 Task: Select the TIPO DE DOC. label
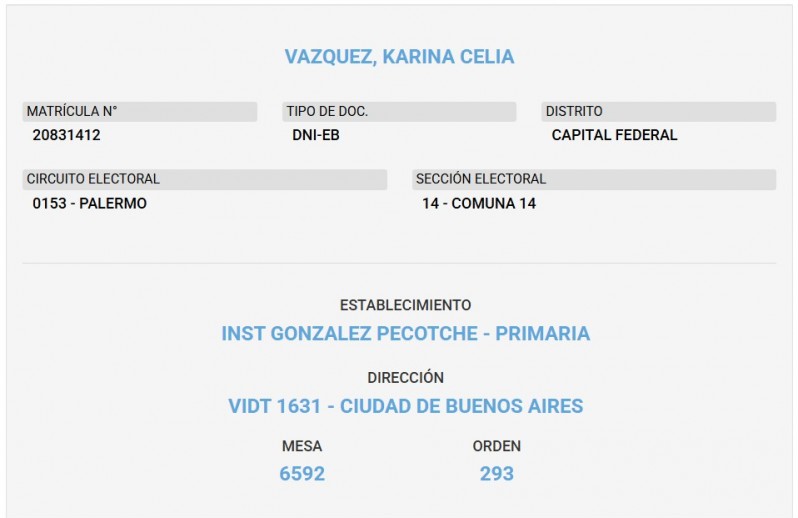pos(327,111)
